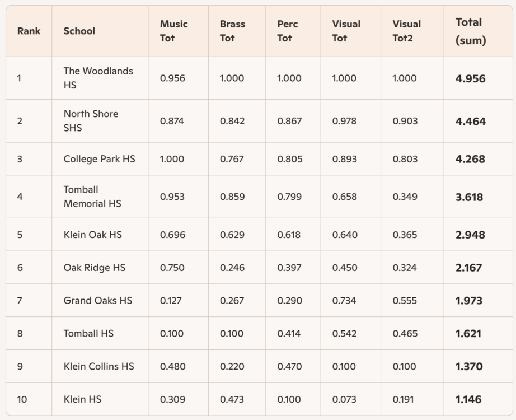Select The Woodlands HS school cell
The width and height of the screenshot is (516, 420).
pos(98,78)
